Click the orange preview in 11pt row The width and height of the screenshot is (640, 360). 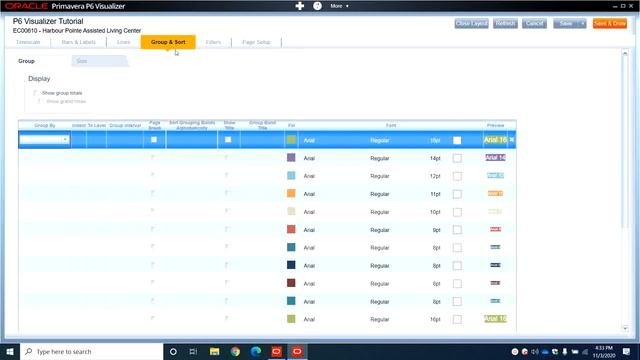496,193
